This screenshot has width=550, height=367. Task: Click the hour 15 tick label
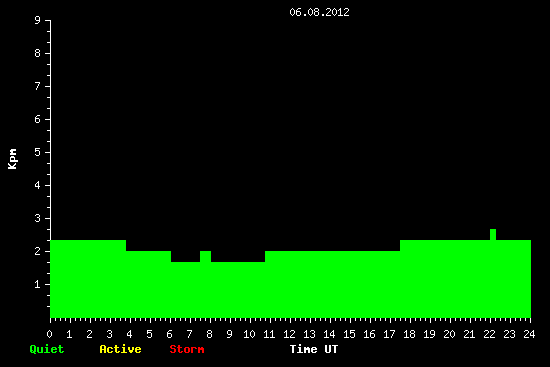pos(349,334)
